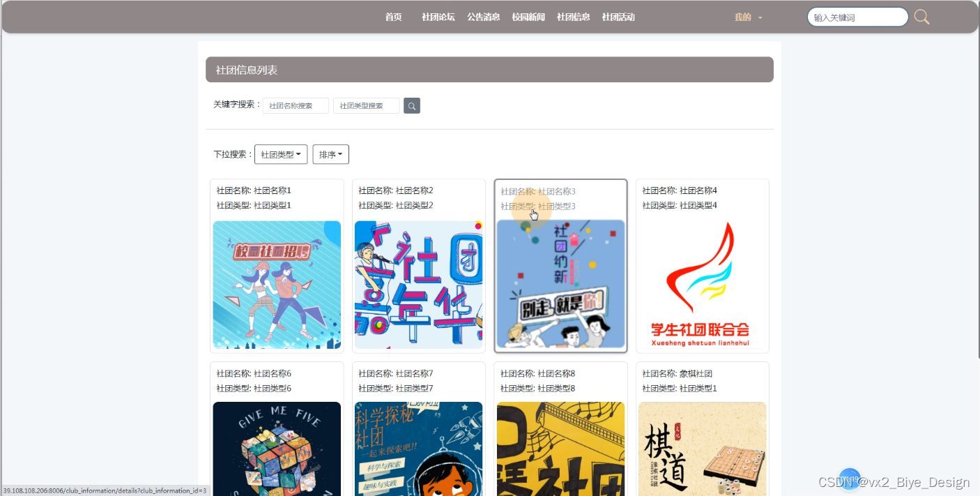Click text 社团类型: 社团类型8

[x=538, y=389]
